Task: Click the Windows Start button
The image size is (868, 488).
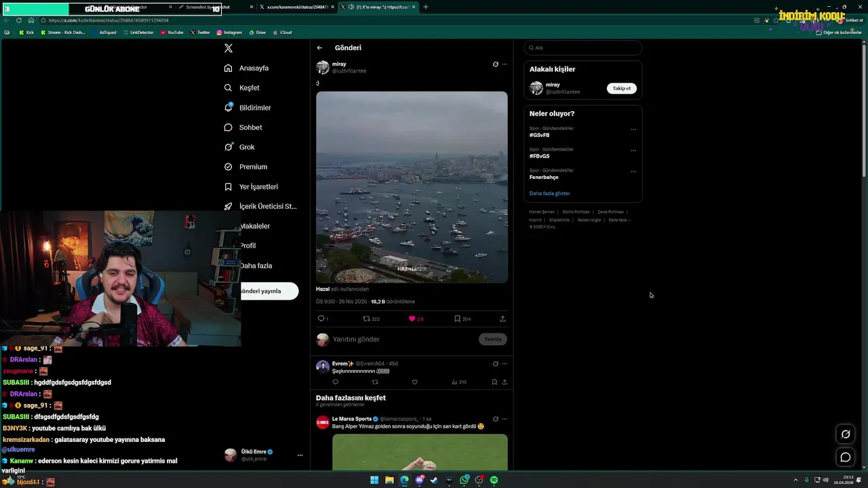Action: 374,480
